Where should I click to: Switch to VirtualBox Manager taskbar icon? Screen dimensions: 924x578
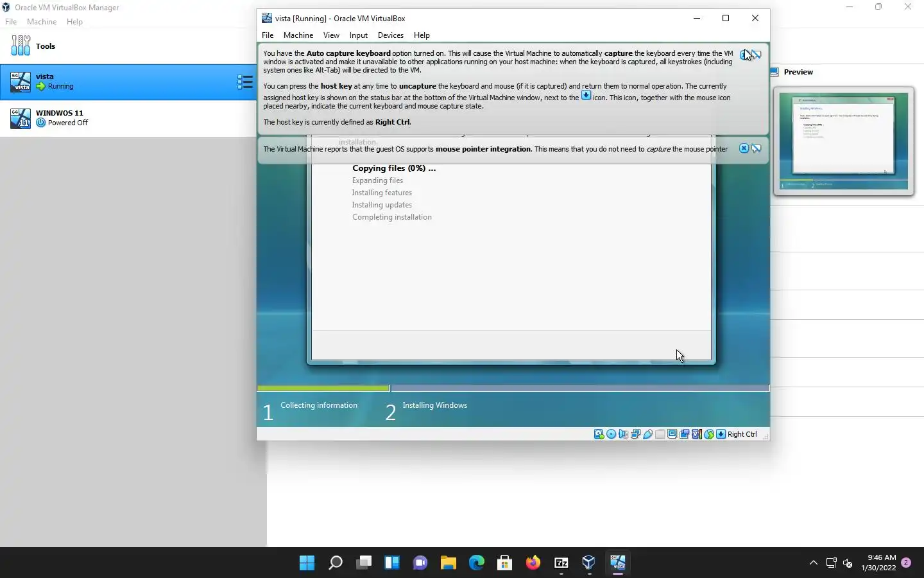click(590, 563)
